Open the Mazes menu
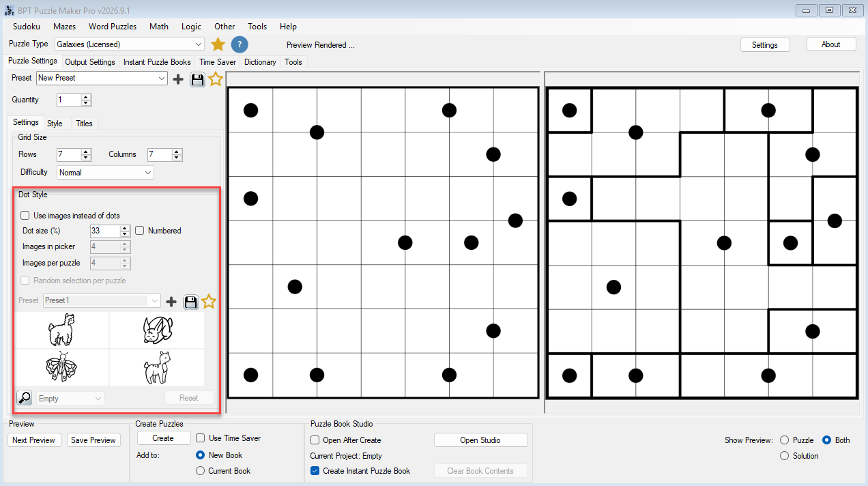This screenshot has height=486, width=868. click(65, 27)
